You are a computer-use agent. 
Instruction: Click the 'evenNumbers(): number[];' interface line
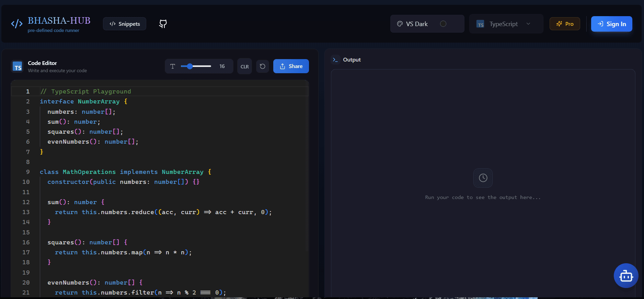[x=93, y=142]
